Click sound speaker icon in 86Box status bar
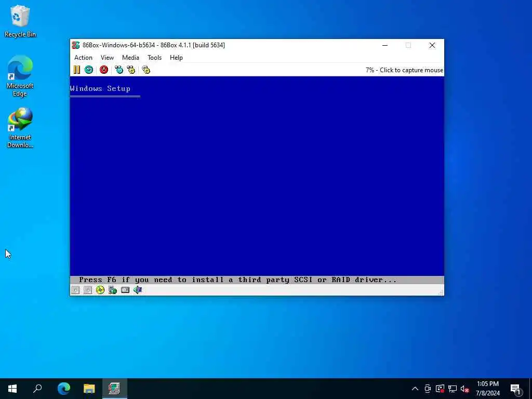Viewport: 532px width, 399px height. (x=137, y=290)
